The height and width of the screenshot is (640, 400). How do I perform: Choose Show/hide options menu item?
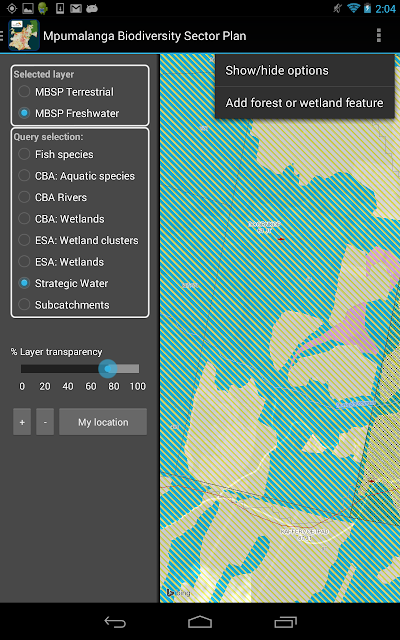(x=304, y=70)
